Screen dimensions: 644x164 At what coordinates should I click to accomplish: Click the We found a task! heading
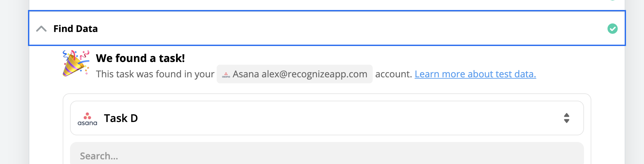coord(140,58)
